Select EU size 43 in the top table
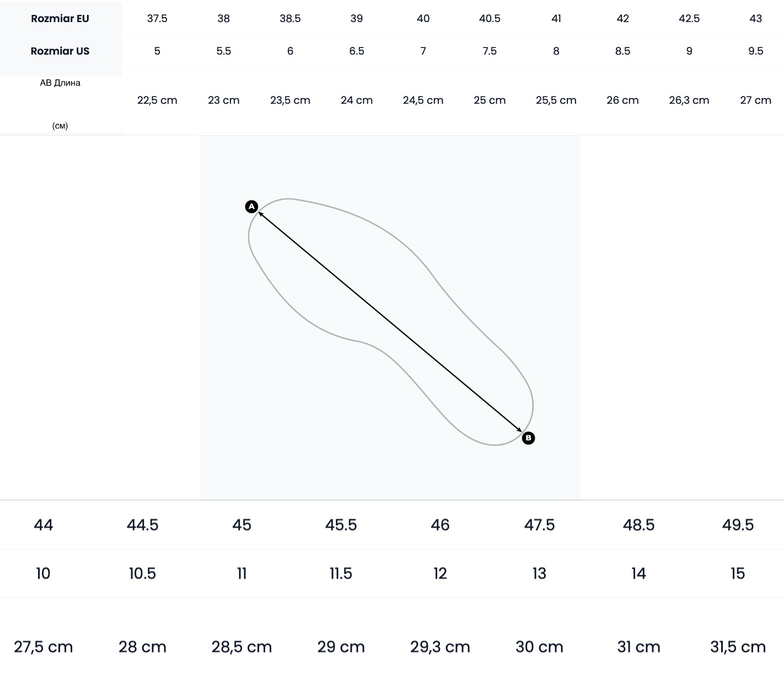Screen dimensions: 784x684 (755, 18)
